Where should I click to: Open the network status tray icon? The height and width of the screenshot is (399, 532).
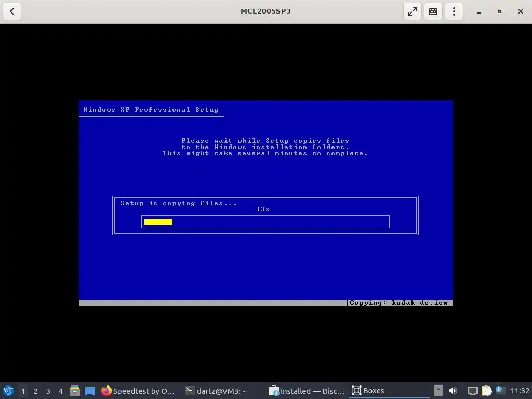472,391
